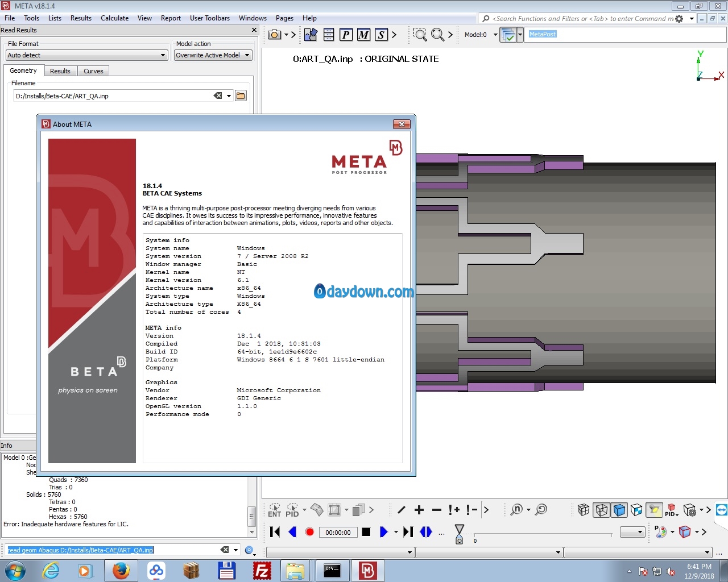Select the zoom area (dashed box magnifier) tool

coord(420,35)
